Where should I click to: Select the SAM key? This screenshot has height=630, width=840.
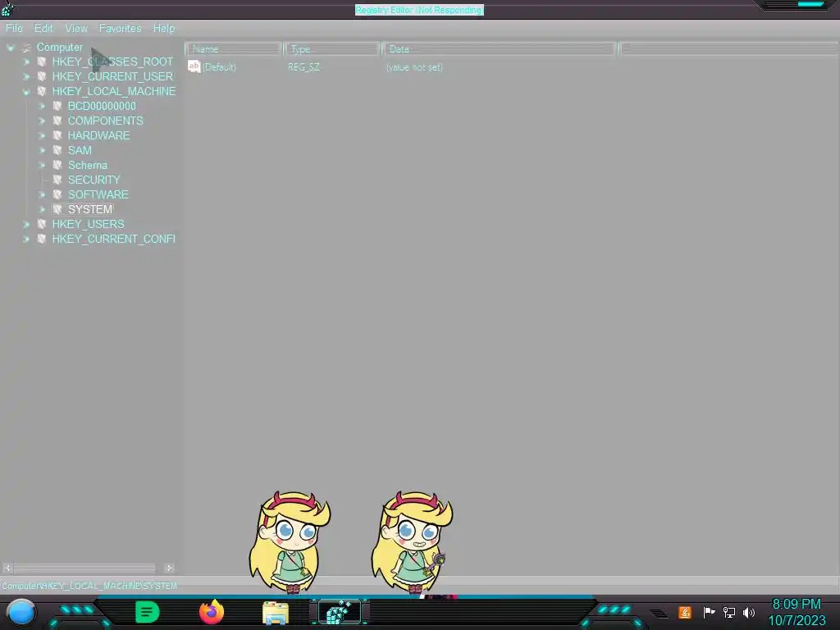pos(80,151)
